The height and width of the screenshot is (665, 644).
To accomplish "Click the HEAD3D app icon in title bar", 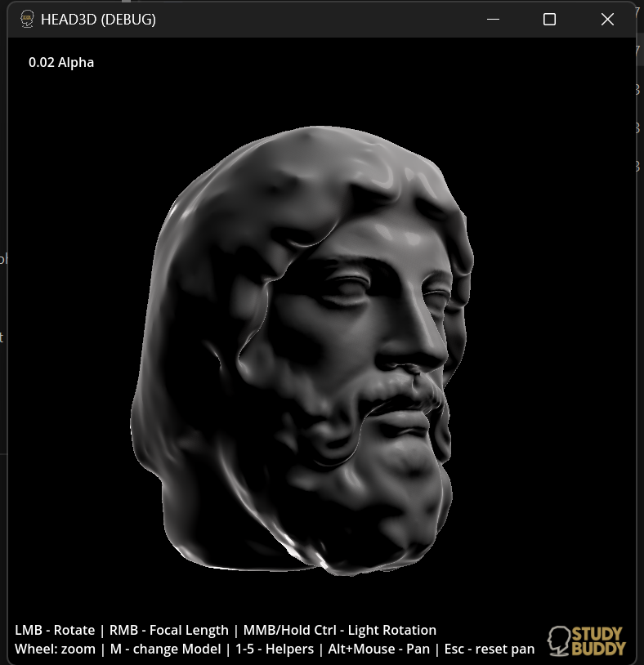I will [27, 19].
